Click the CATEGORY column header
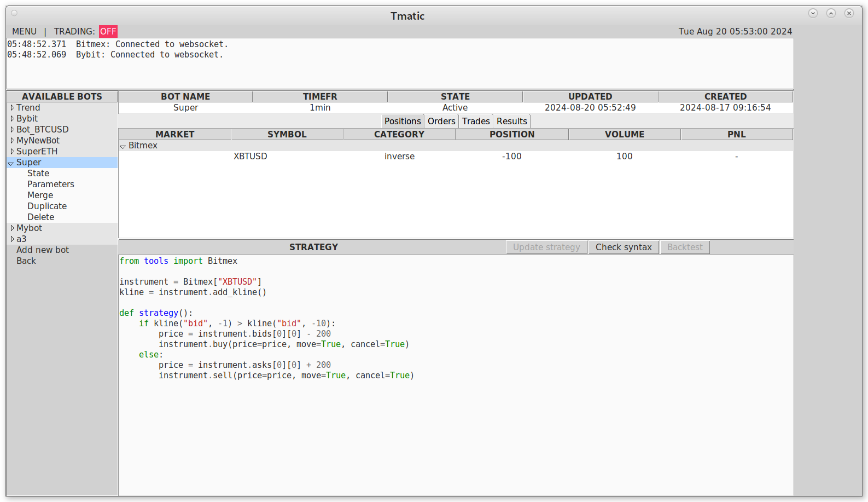Viewport: 868px width, 502px height. pos(399,135)
